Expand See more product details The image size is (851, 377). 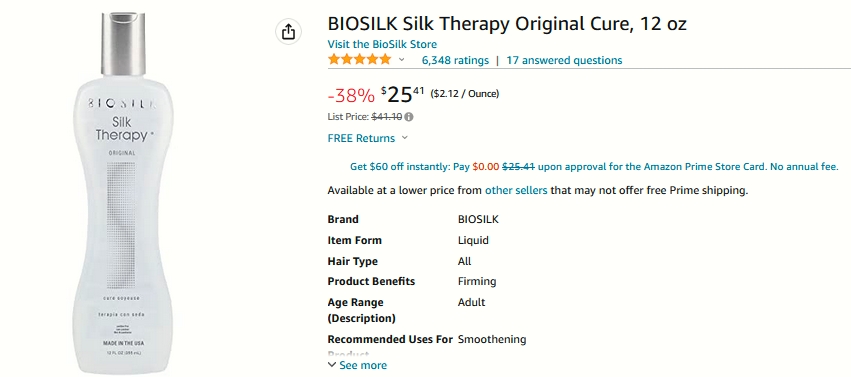tap(358, 365)
